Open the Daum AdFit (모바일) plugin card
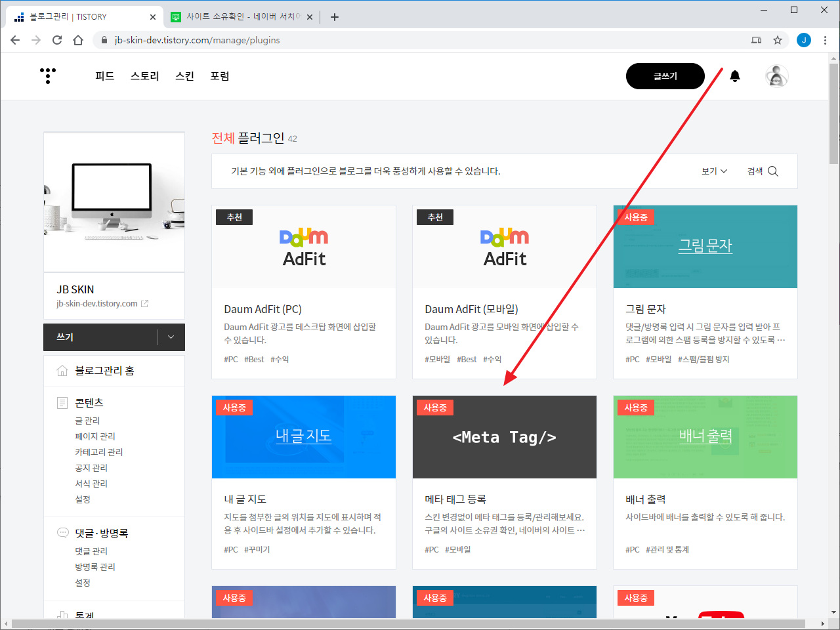Viewport: 840px width, 630px height. [x=505, y=292]
